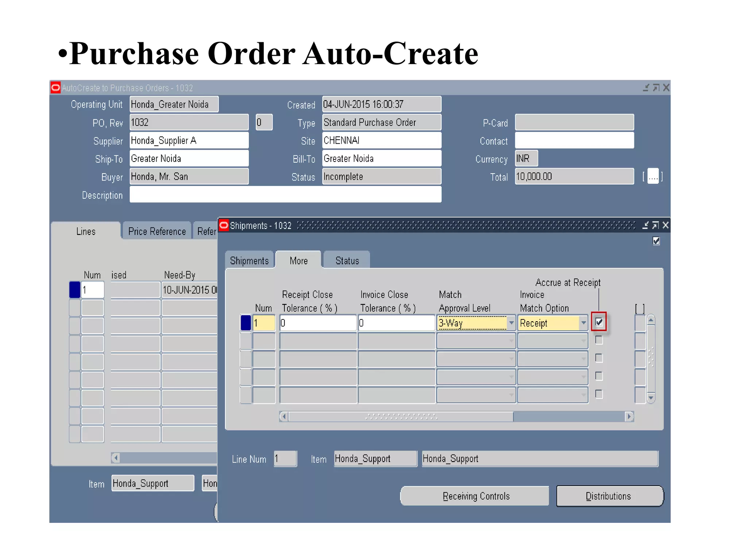Toggle Accrue at Receipt checkbox in fourth row
Image resolution: width=747 pixels, height=560 pixels.
(599, 376)
